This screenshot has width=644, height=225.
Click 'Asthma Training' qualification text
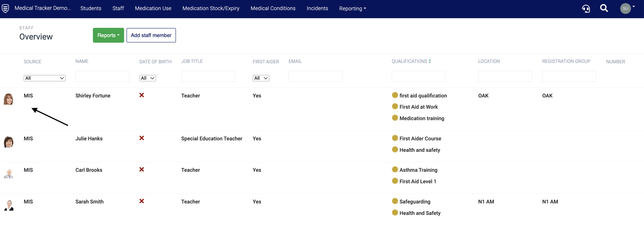pyautogui.click(x=418, y=170)
